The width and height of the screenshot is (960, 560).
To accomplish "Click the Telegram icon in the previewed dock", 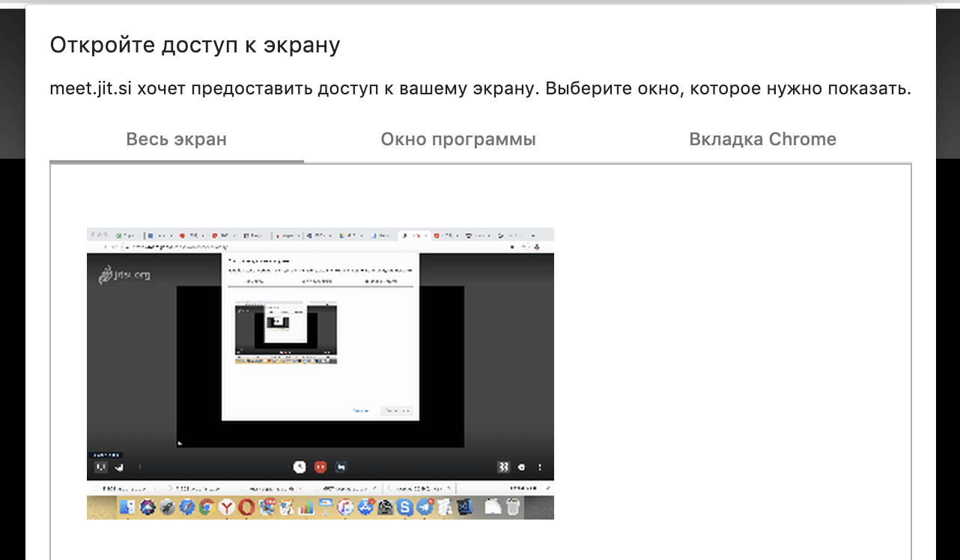I will (425, 508).
